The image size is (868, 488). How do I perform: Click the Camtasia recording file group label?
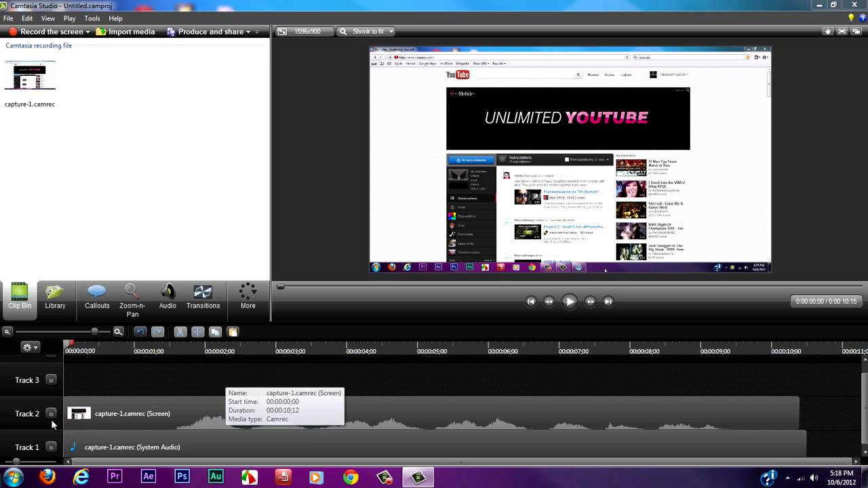click(x=39, y=45)
